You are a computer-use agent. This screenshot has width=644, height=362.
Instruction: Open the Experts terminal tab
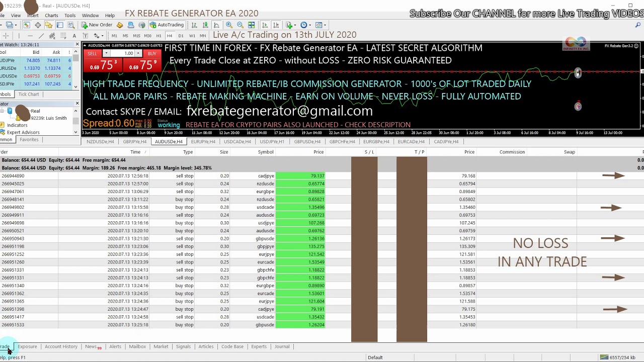[259, 346]
